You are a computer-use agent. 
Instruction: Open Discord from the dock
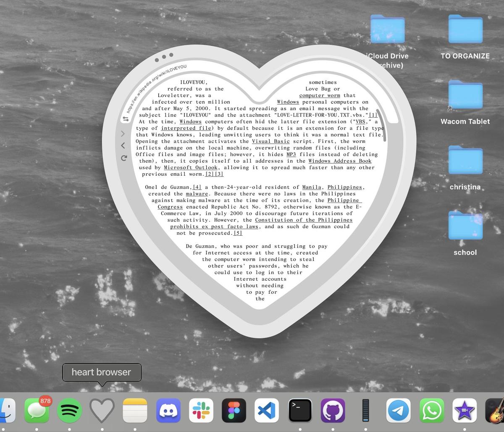point(168,410)
